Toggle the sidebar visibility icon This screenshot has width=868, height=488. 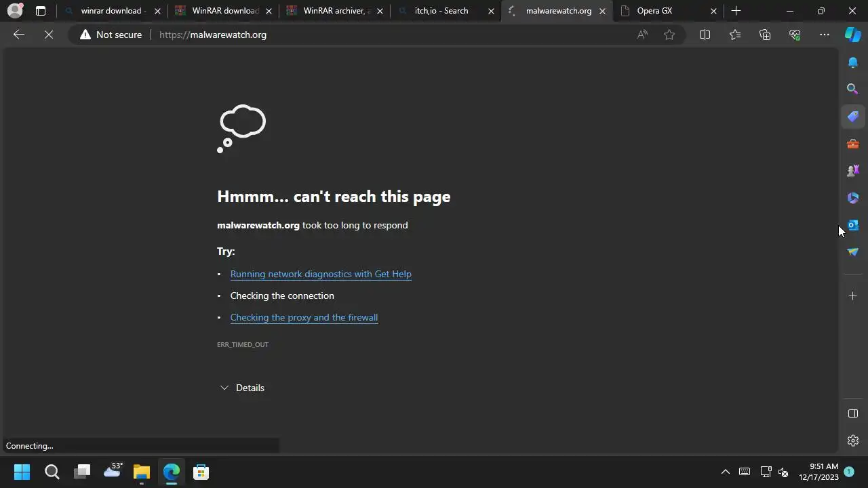pyautogui.click(x=853, y=413)
